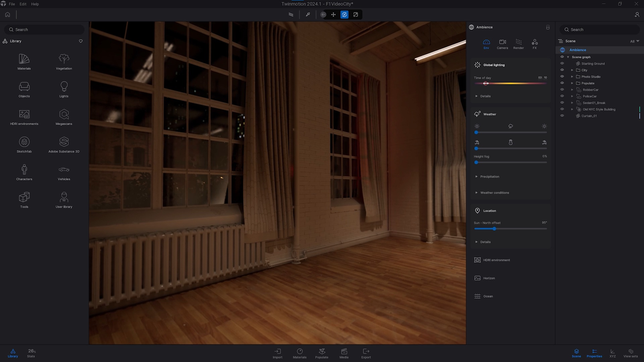644x362 pixels.
Task: Toggle visibility of City folder
Action: pyautogui.click(x=562, y=70)
